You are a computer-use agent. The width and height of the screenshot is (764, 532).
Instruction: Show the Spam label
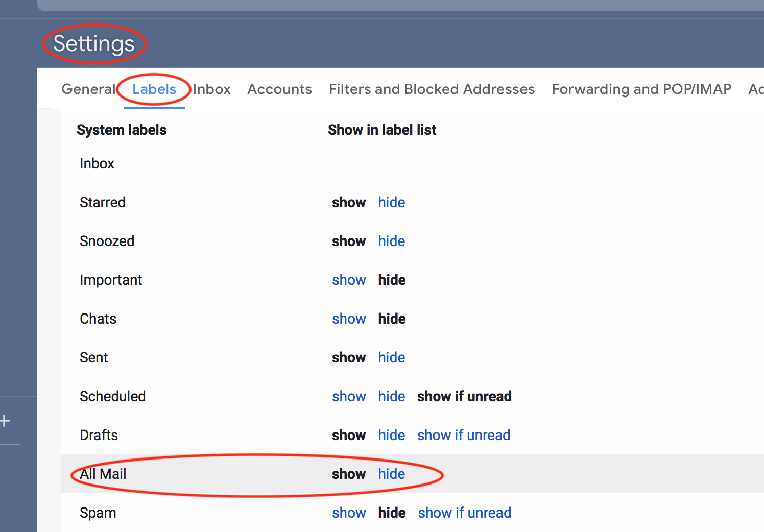pyautogui.click(x=349, y=513)
